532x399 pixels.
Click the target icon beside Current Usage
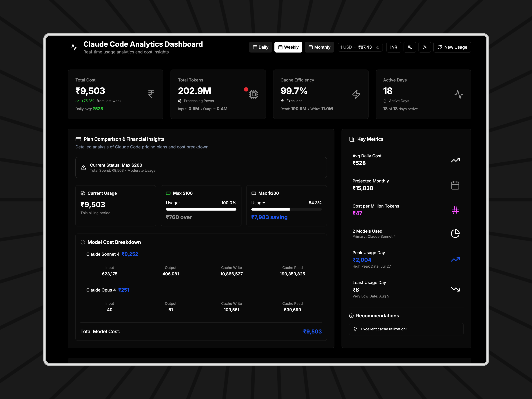pyautogui.click(x=83, y=193)
